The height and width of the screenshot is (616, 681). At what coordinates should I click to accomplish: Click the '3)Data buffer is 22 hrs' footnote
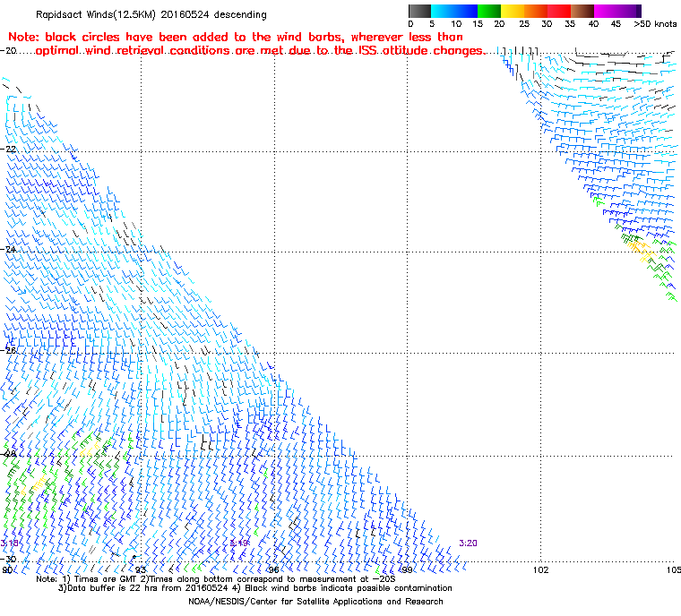tap(255, 588)
